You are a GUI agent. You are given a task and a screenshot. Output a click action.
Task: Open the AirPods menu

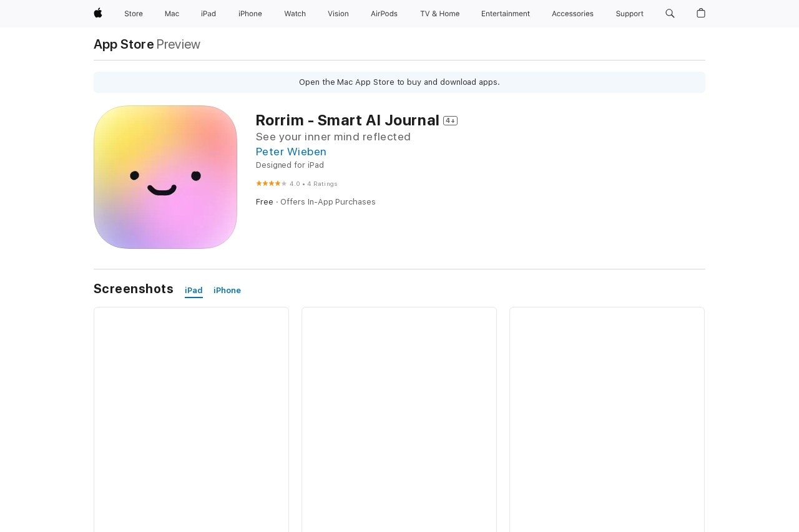[x=384, y=14]
